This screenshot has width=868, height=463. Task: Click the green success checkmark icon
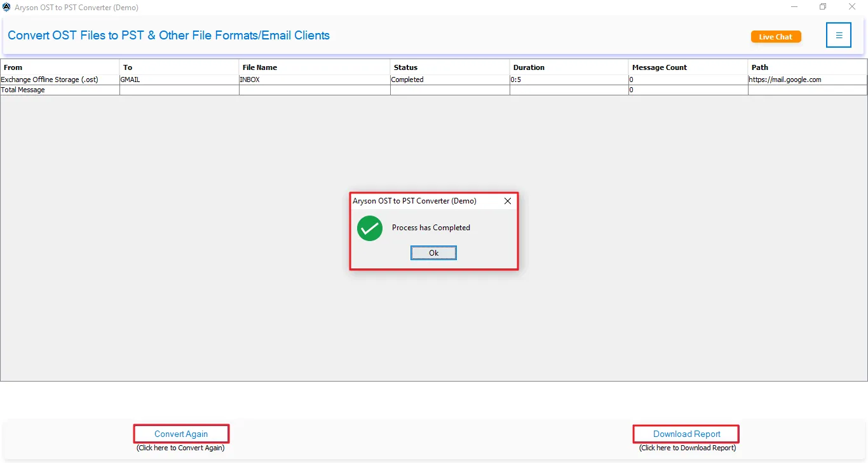coord(369,228)
